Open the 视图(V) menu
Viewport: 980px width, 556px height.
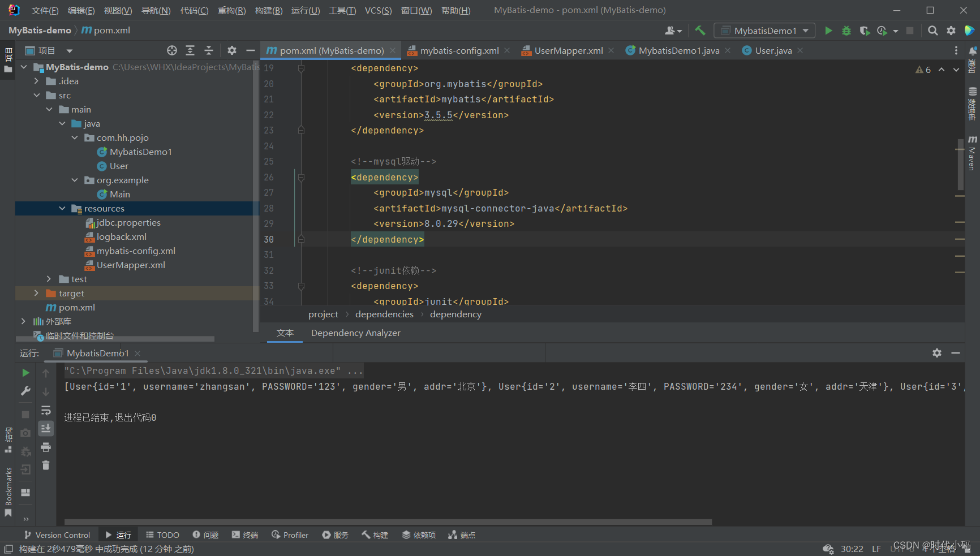coord(119,10)
